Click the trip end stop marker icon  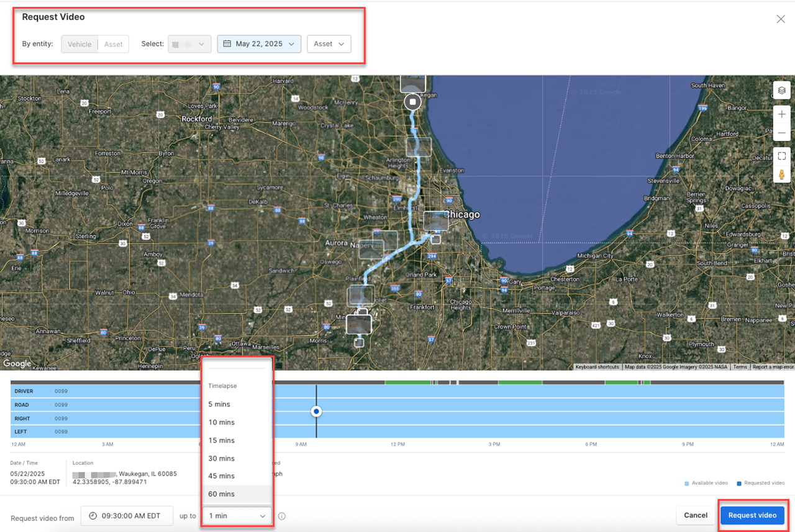(x=412, y=102)
